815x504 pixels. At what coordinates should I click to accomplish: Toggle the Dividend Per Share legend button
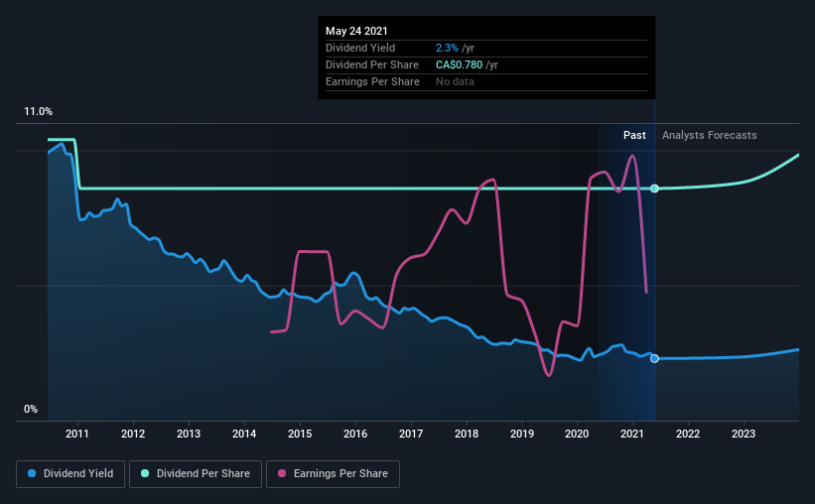pos(196,474)
